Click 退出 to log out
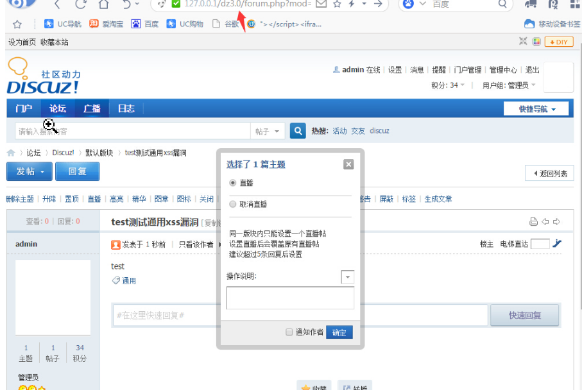Viewport: 582px width, 392px height. 532,70
